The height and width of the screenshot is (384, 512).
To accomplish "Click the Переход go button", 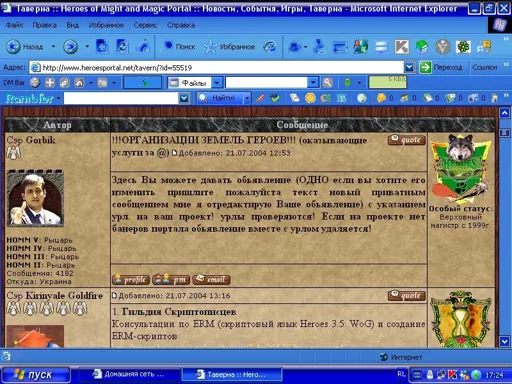I will (441, 68).
